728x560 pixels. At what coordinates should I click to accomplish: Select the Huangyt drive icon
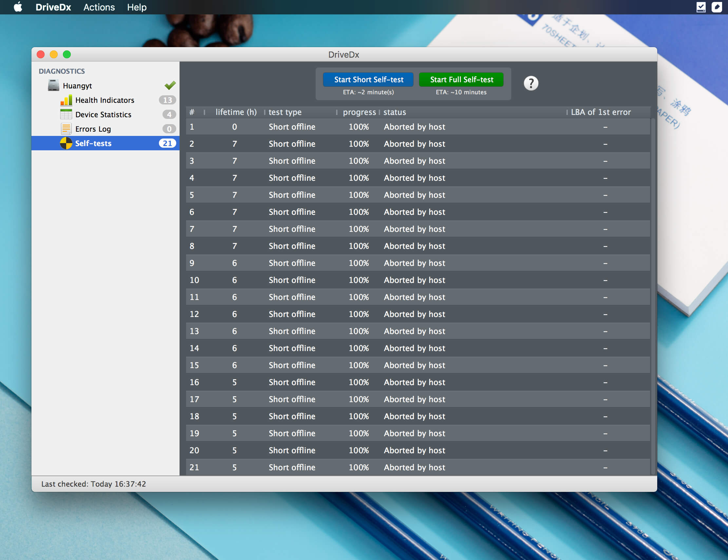click(53, 85)
